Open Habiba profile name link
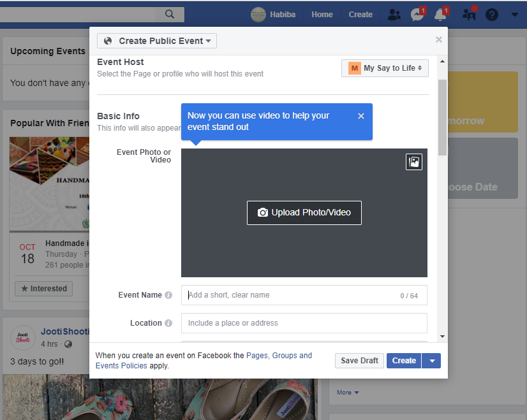This screenshot has width=527, height=420. coord(283,15)
